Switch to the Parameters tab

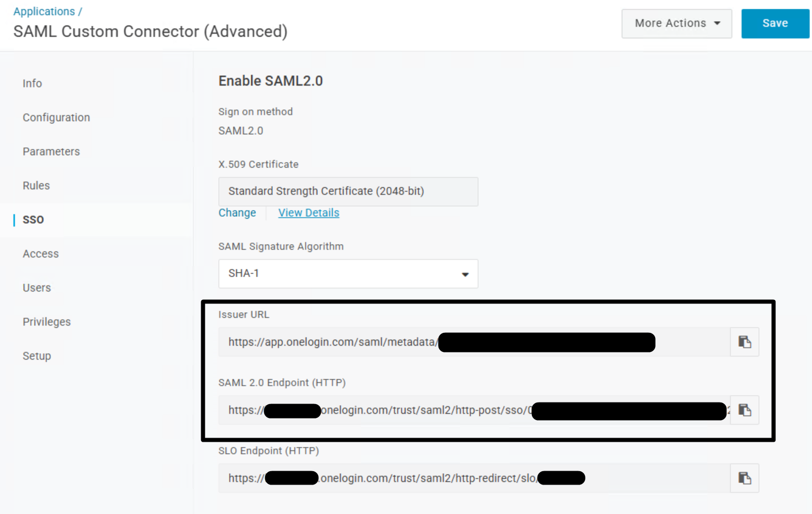click(x=51, y=152)
